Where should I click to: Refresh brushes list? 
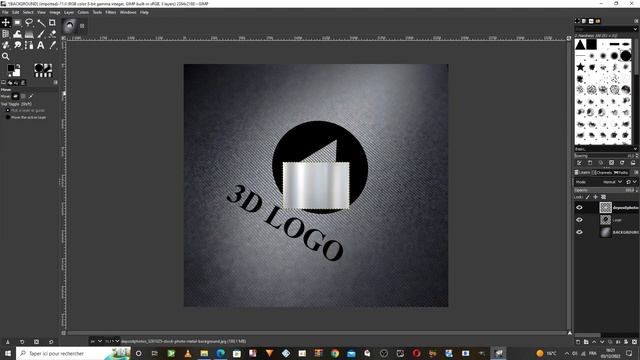(x=622, y=163)
